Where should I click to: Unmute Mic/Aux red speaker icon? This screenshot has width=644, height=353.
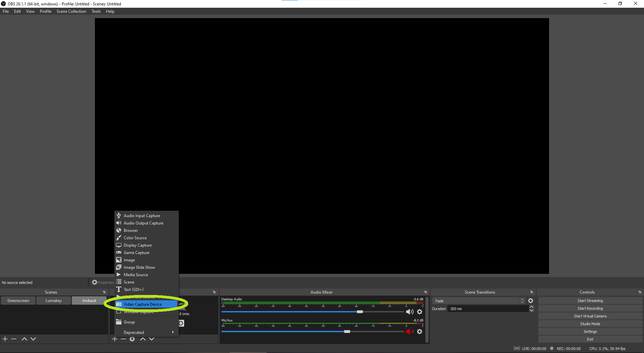click(x=410, y=332)
